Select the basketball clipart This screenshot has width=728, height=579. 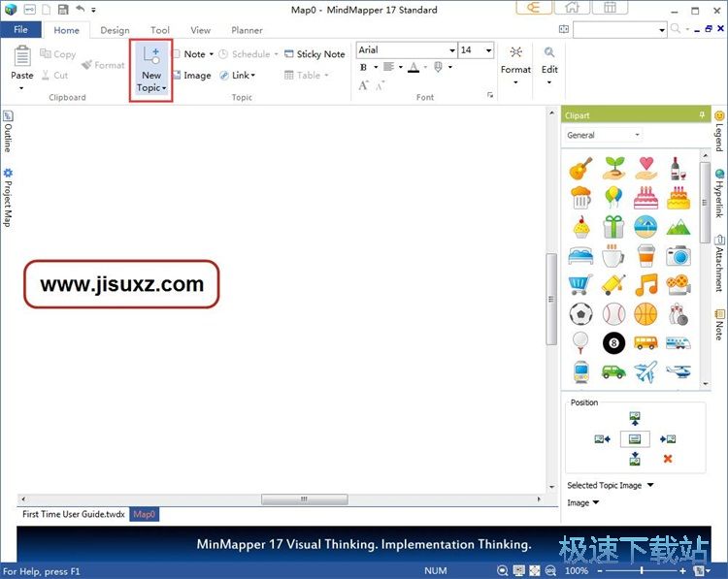coord(645,314)
